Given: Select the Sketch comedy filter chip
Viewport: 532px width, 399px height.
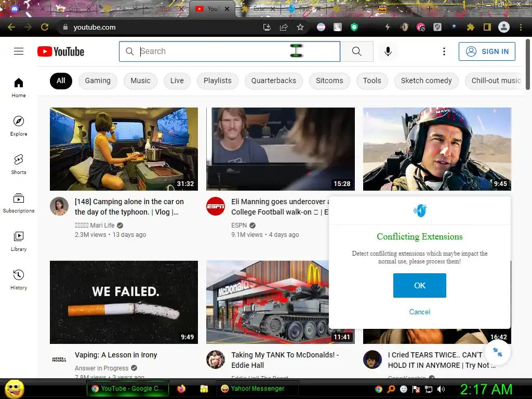Looking at the screenshot, I should pyautogui.click(x=426, y=81).
